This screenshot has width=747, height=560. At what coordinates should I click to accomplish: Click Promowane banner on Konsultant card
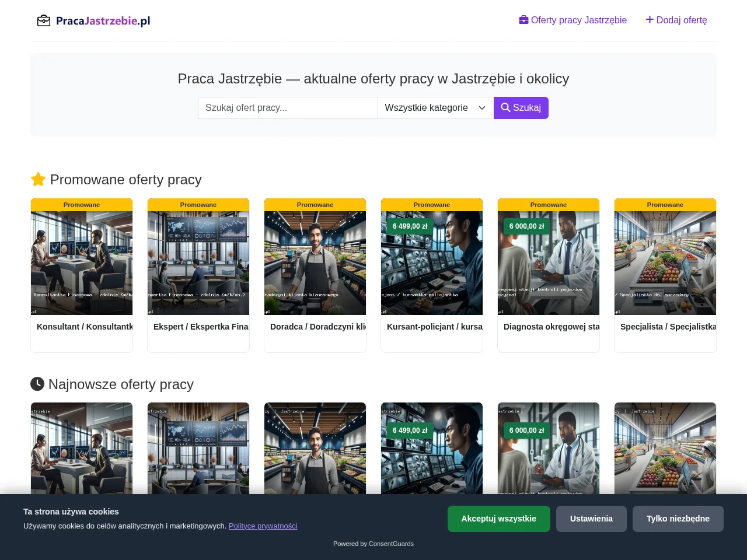pyautogui.click(x=82, y=205)
